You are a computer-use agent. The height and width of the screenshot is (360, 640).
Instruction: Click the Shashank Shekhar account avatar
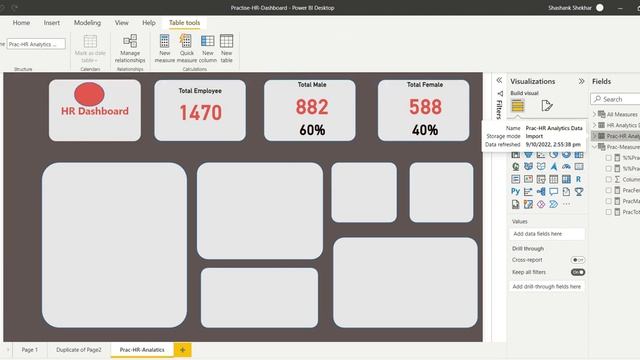(x=600, y=8)
